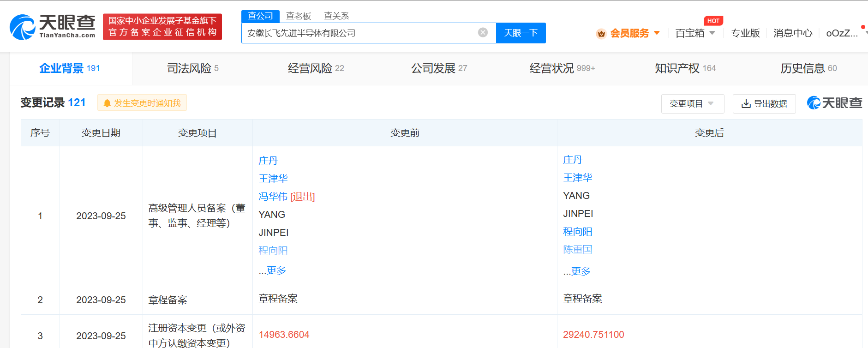This screenshot has height=348, width=868.
Task: Open 庄丹 link in 变更后 column
Action: pos(573,160)
